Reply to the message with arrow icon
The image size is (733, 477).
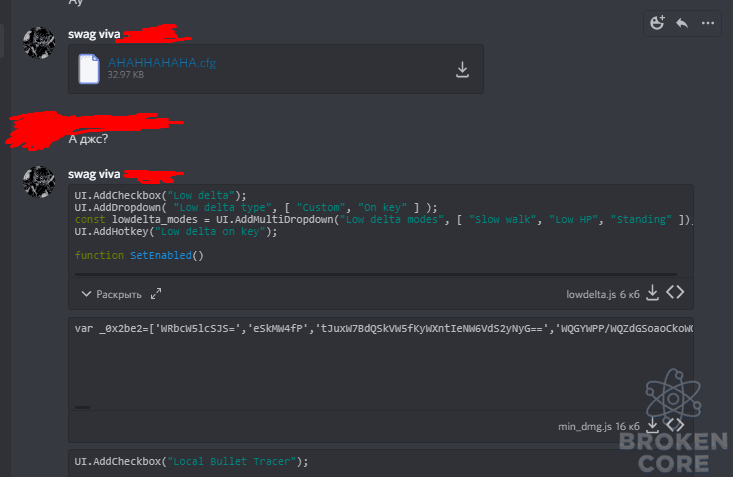point(682,23)
